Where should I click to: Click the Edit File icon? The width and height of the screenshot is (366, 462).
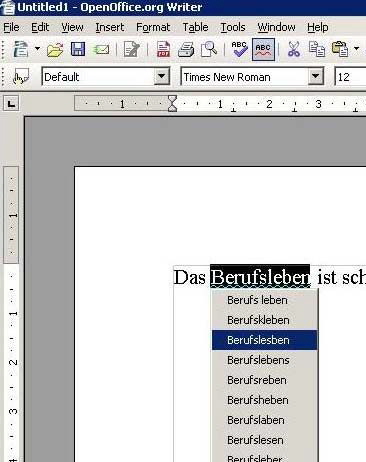131,49
